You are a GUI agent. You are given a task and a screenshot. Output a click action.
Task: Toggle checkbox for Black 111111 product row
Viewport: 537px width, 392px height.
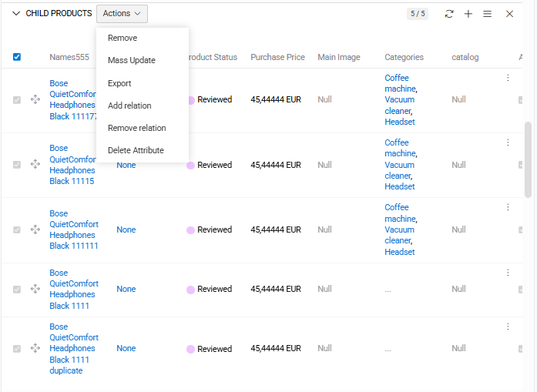[x=17, y=230]
